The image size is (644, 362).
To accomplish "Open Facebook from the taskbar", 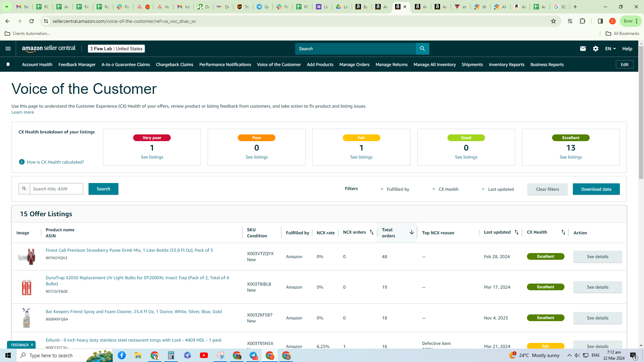I will pos(122,355).
